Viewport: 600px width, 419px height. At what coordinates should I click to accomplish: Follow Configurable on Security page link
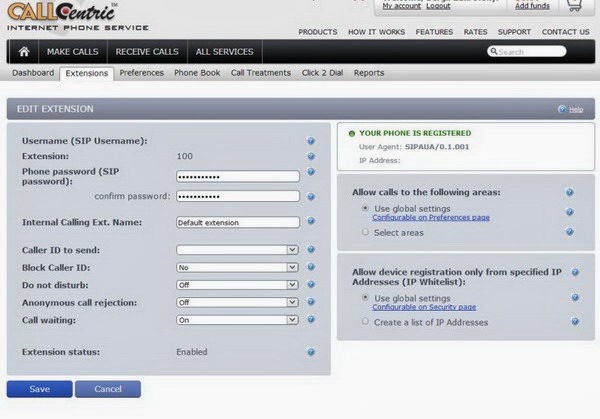click(424, 307)
